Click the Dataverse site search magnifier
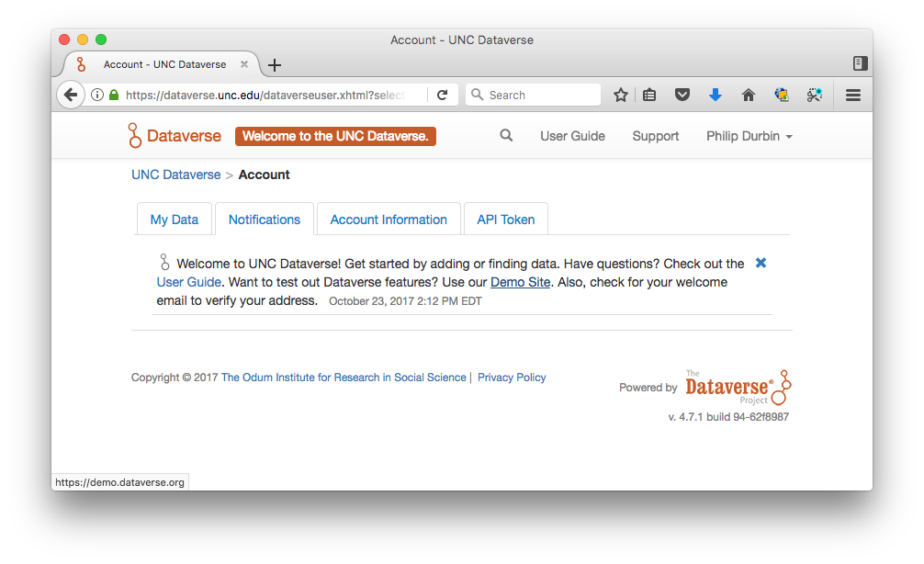 click(506, 136)
